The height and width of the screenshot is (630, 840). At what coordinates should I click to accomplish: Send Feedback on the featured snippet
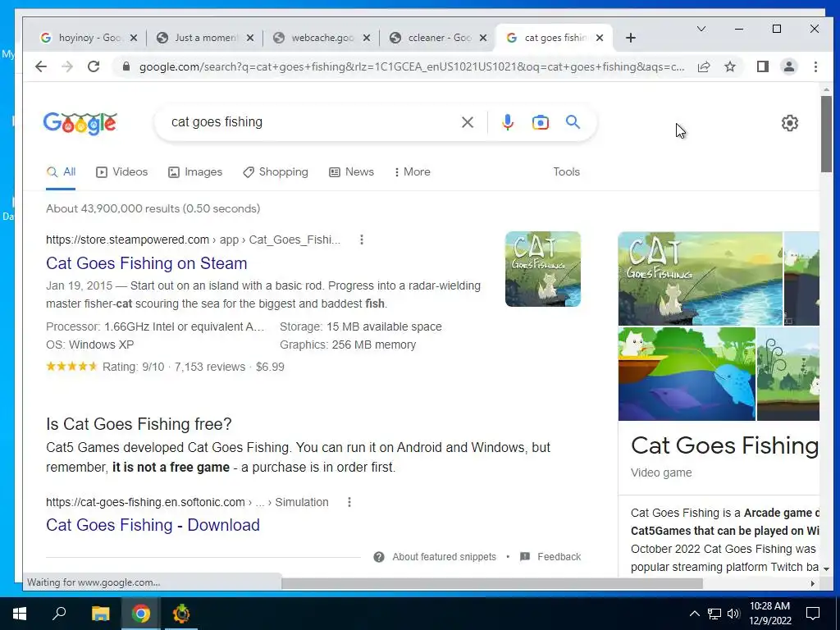(x=559, y=557)
